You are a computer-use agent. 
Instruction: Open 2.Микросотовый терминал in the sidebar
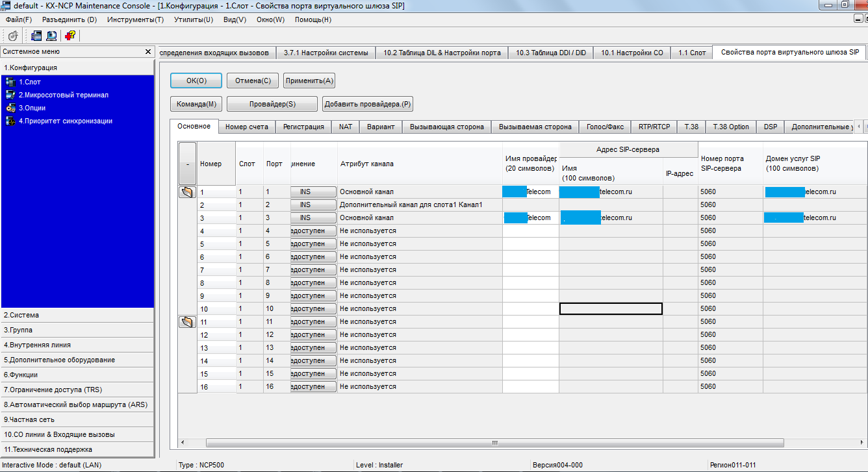63,95
